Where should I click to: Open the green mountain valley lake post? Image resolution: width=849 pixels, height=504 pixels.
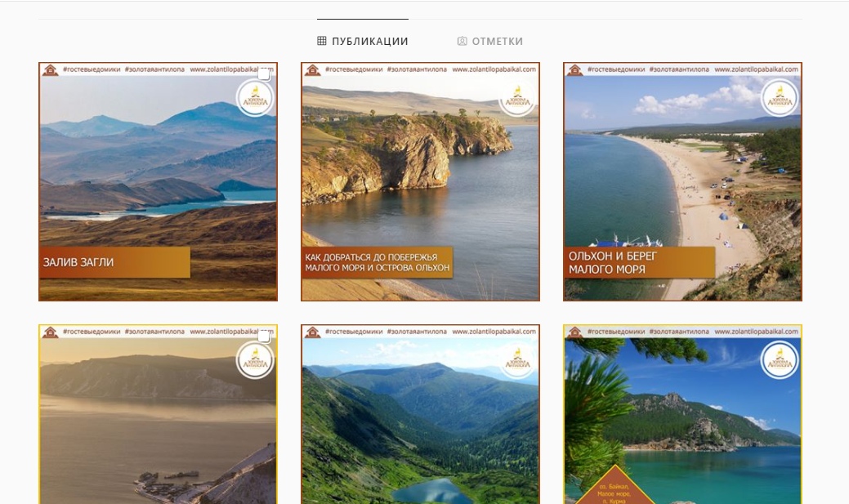coord(420,414)
